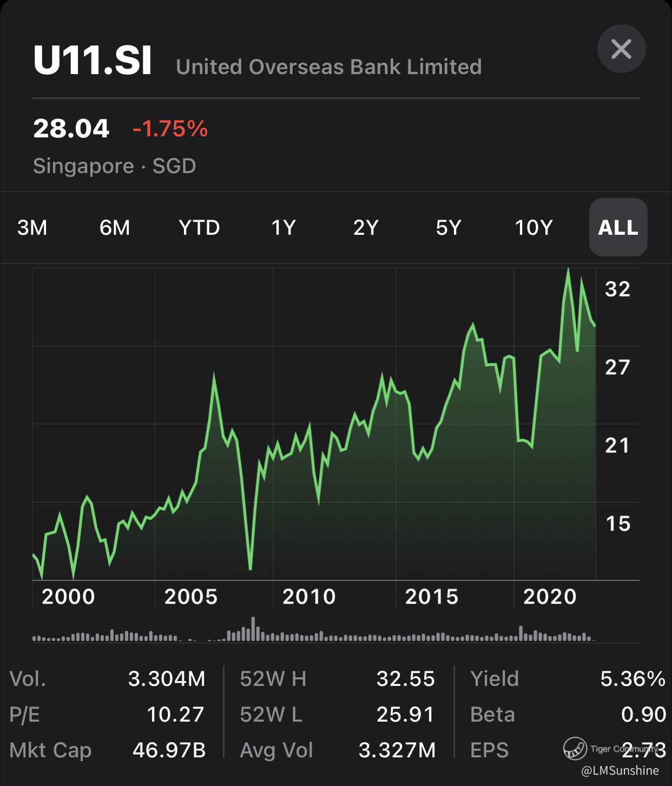Tap the Yield label
Image resolution: width=672 pixels, height=786 pixels.
pyautogui.click(x=495, y=678)
